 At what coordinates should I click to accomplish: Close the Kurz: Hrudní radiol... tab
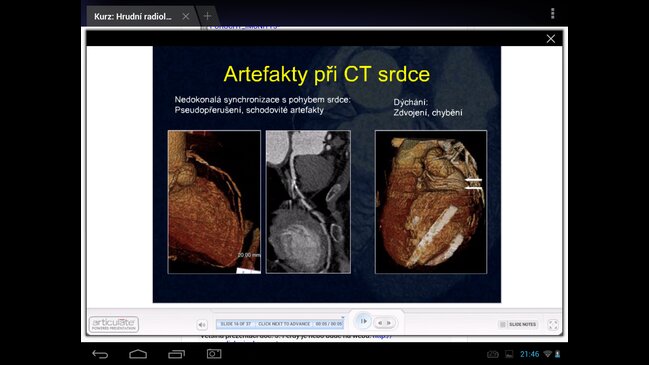pos(186,16)
